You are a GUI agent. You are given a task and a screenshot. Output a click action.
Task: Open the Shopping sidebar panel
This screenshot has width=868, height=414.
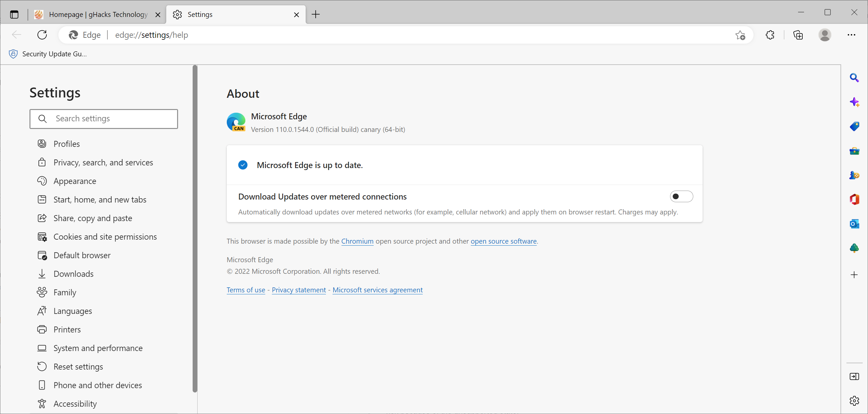point(855,126)
